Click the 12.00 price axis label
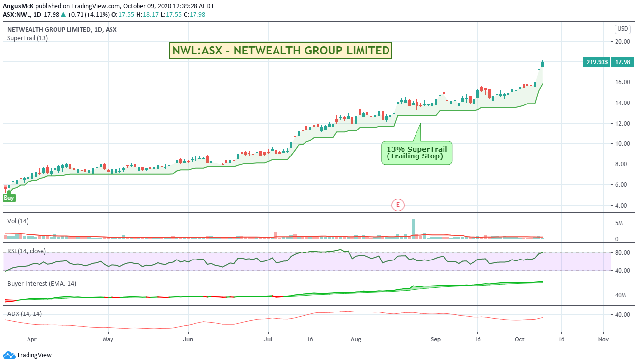 (x=623, y=124)
